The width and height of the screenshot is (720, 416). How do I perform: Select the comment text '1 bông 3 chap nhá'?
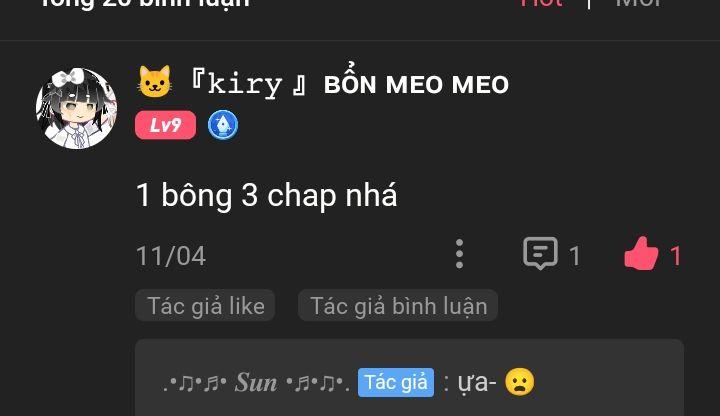[266, 195]
